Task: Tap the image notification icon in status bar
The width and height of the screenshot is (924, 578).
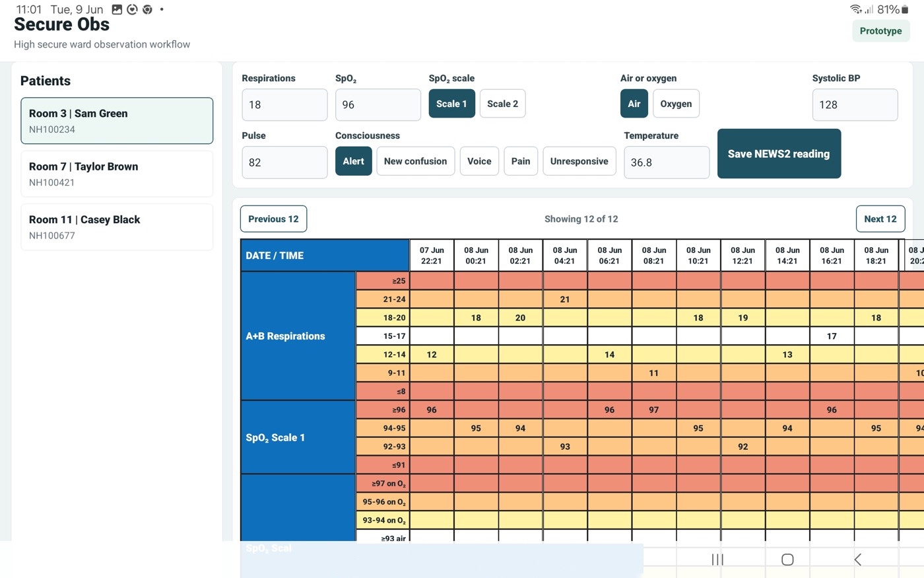Action: click(x=117, y=9)
